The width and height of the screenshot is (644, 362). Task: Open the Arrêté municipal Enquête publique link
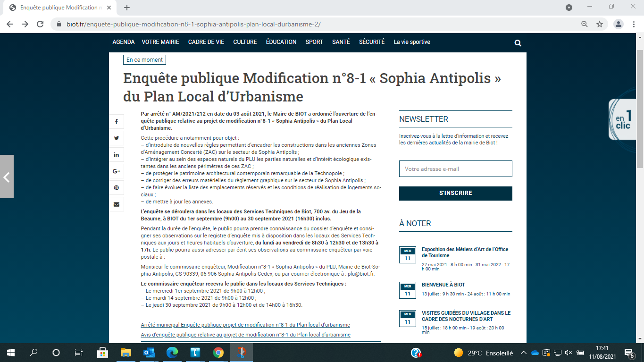[245, 325]
